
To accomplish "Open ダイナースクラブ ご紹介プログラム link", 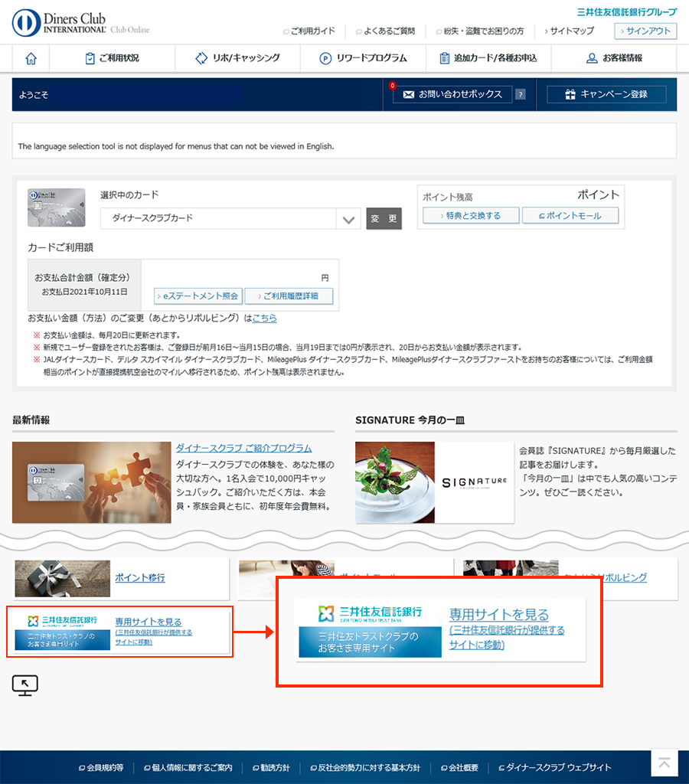I will [x=244, y=449].
